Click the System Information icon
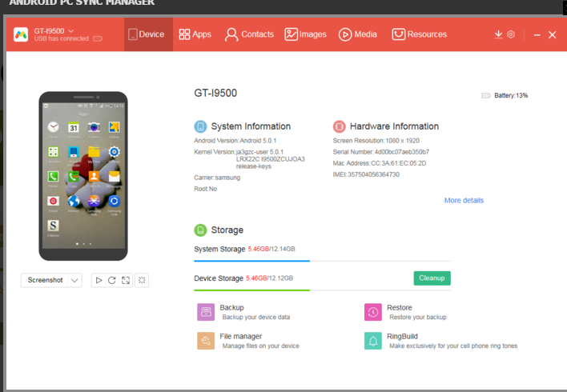The height and width of the screenshot is (392, 567). point(201,126)
